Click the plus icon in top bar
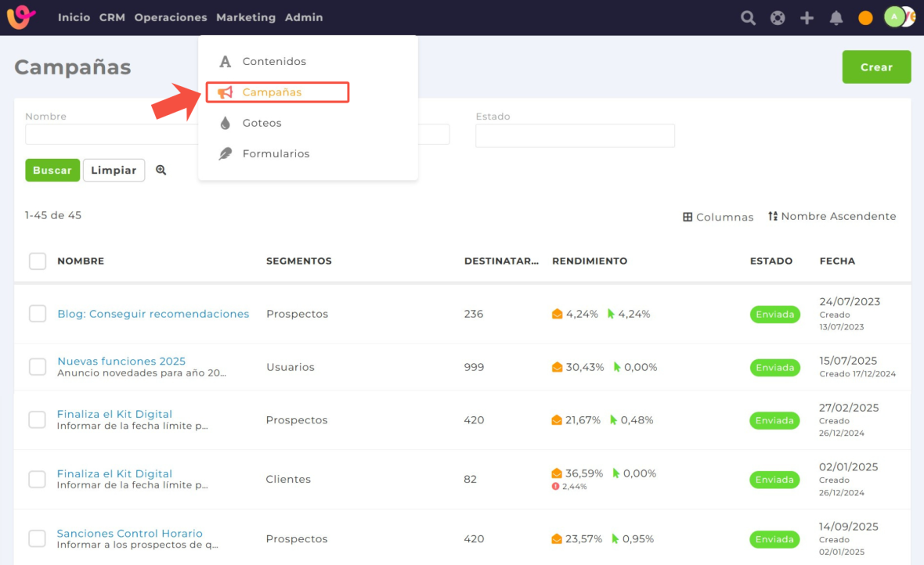924x565 pixels. [807, 17]
